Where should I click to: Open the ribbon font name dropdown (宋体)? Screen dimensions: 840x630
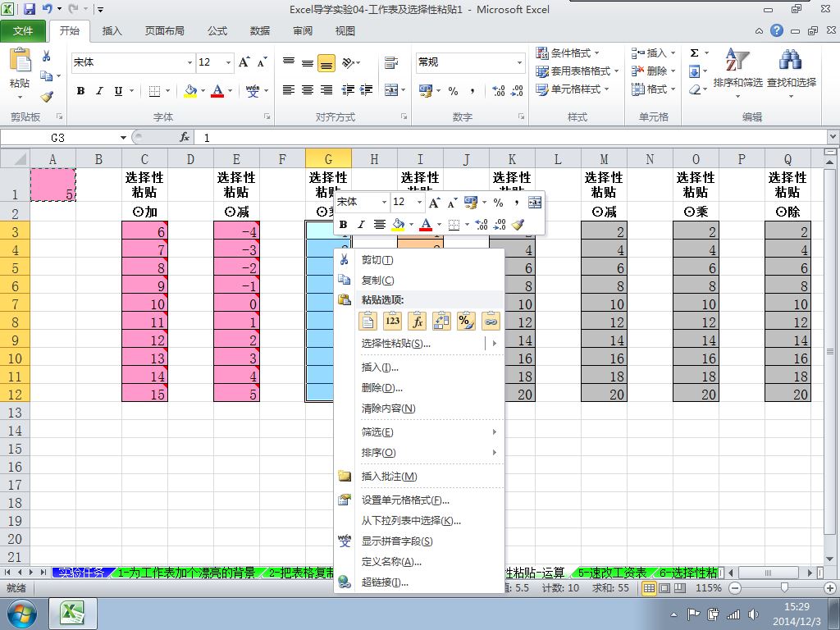point(189,62)
